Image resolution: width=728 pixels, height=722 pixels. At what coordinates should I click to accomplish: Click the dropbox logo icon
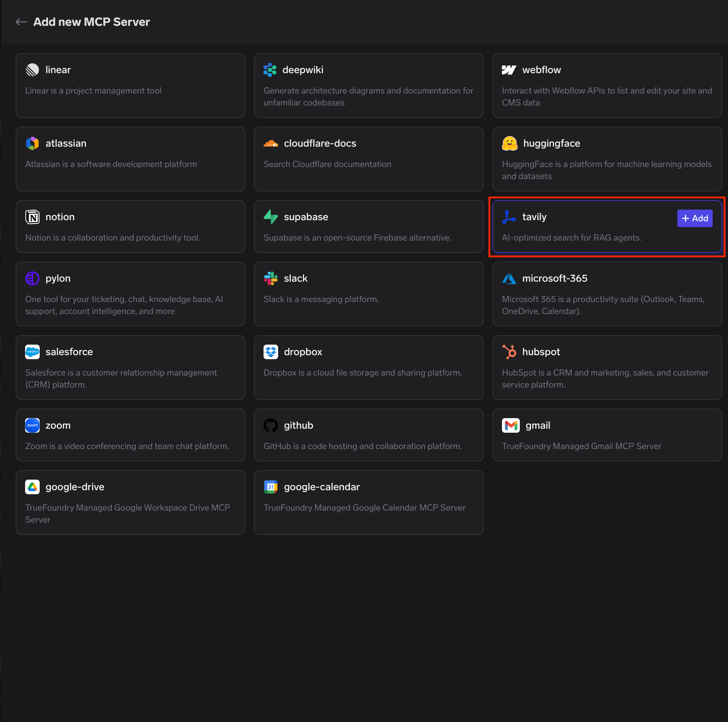click(x=270, y=352)
